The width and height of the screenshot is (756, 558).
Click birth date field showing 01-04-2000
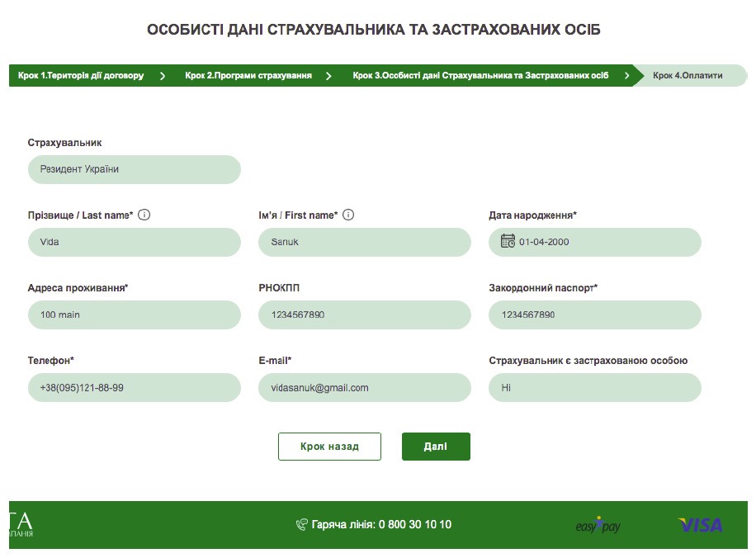595,242
